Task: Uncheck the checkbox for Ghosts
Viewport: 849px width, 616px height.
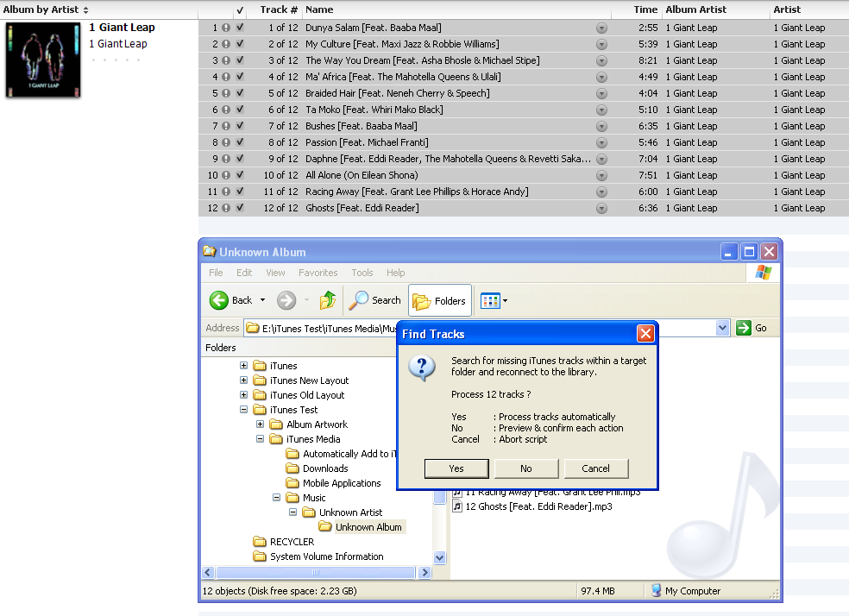Action: point(240,207)
